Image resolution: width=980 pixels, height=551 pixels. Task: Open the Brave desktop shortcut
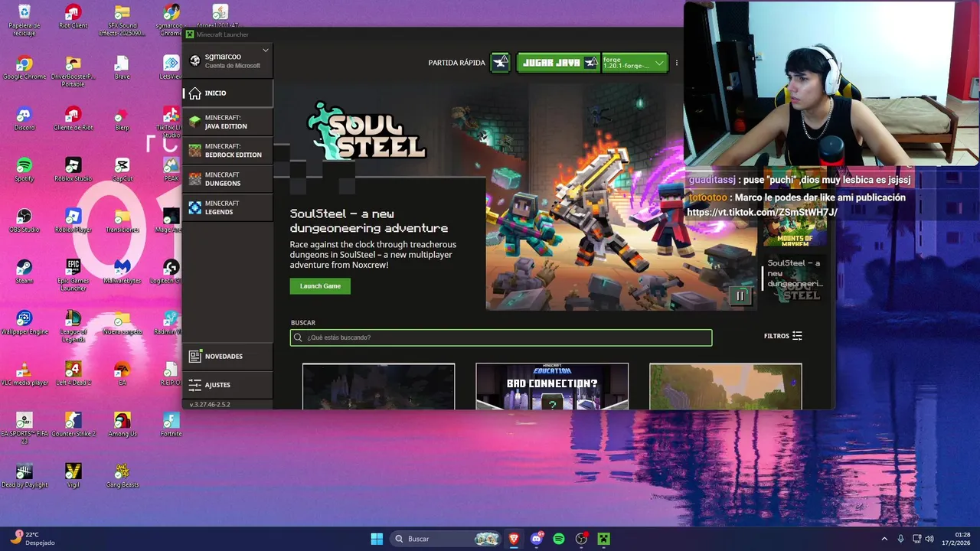[122, 67]
